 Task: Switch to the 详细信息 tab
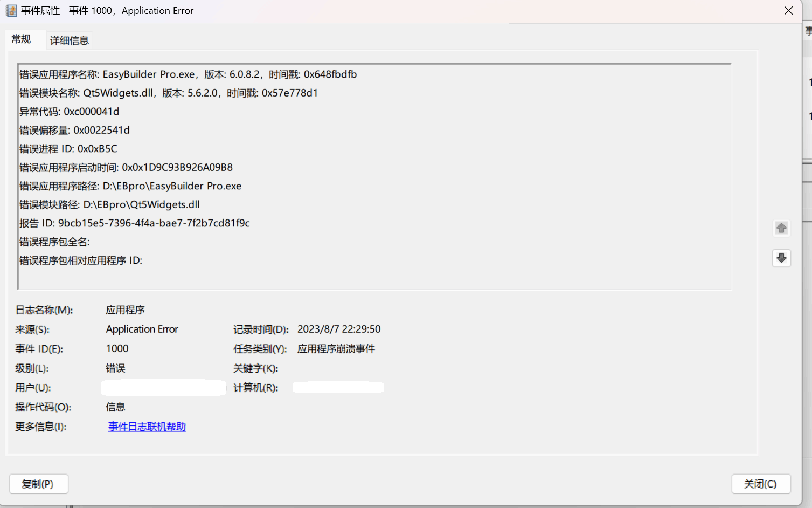tap(70, 40)
